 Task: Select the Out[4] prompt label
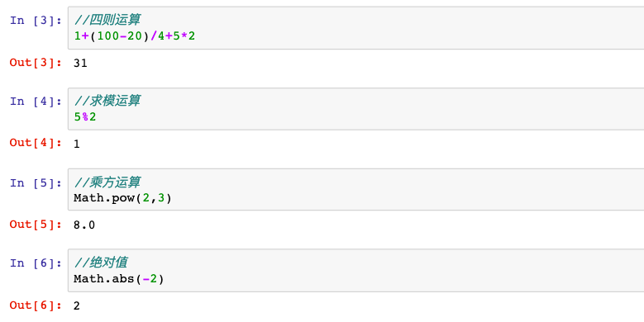tap(36, 143)
